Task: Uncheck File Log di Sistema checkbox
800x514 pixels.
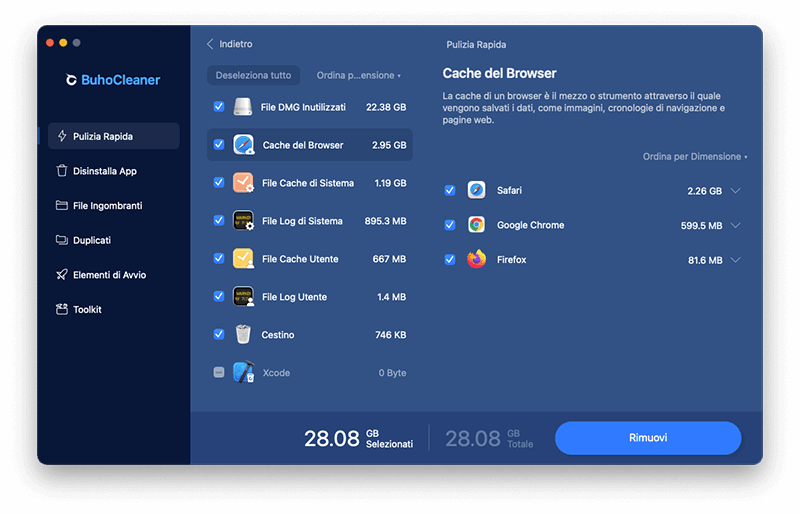Action: [219, 220]
